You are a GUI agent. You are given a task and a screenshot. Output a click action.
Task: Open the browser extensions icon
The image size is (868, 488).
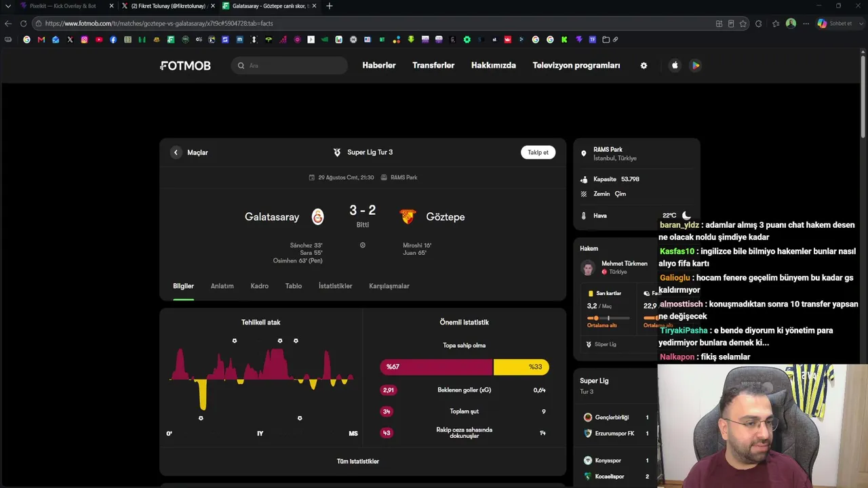point(758,24)
